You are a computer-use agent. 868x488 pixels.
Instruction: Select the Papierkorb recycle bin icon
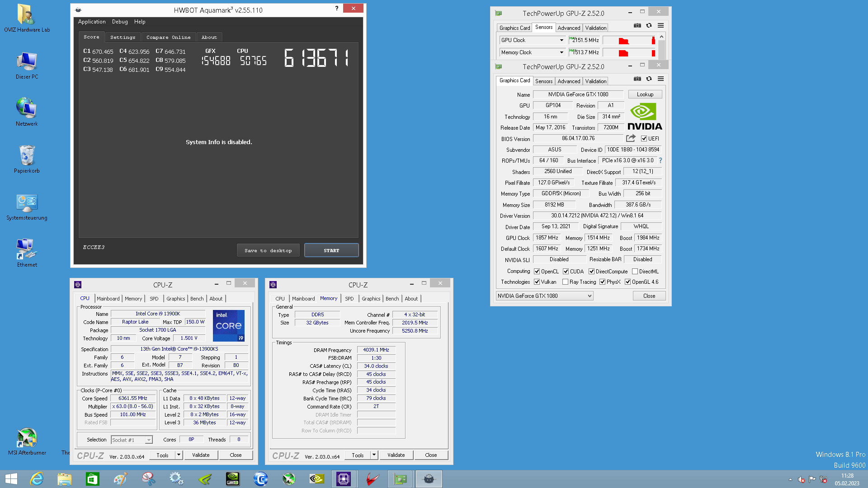click(27, 159)
